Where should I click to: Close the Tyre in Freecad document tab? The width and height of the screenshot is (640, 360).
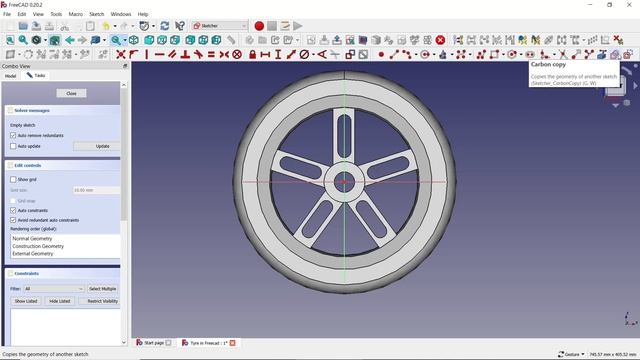[233, 343]
